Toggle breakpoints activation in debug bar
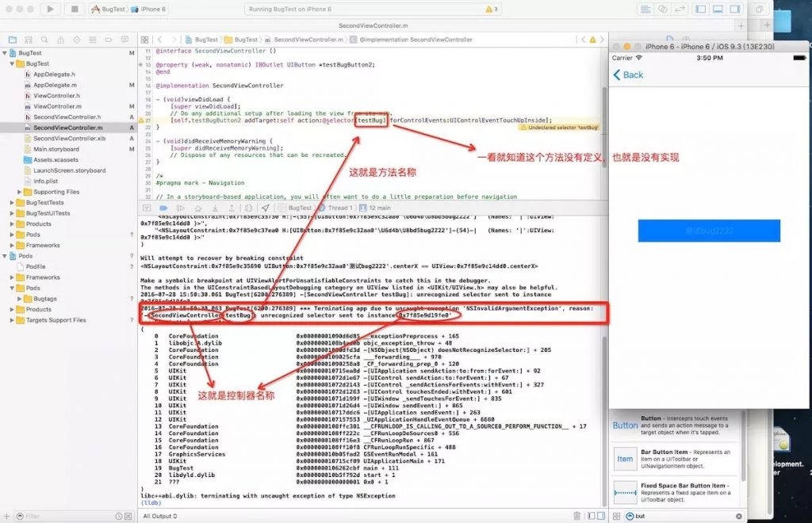This screenshot has height=523, width=812. (x=163, y=208)
